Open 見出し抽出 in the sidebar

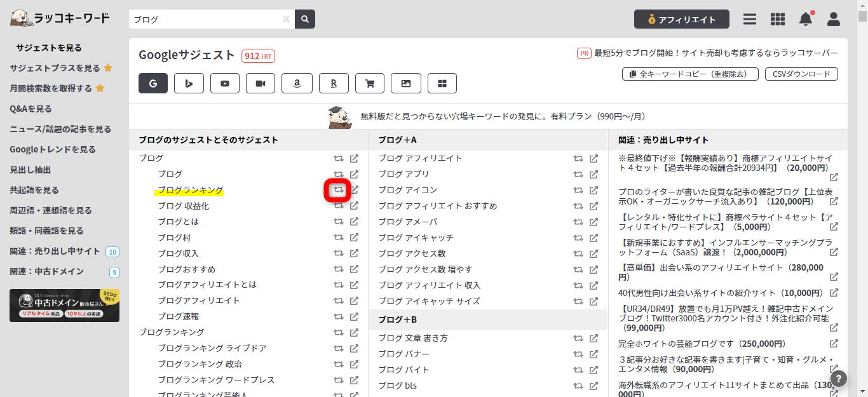coord(30,170)
